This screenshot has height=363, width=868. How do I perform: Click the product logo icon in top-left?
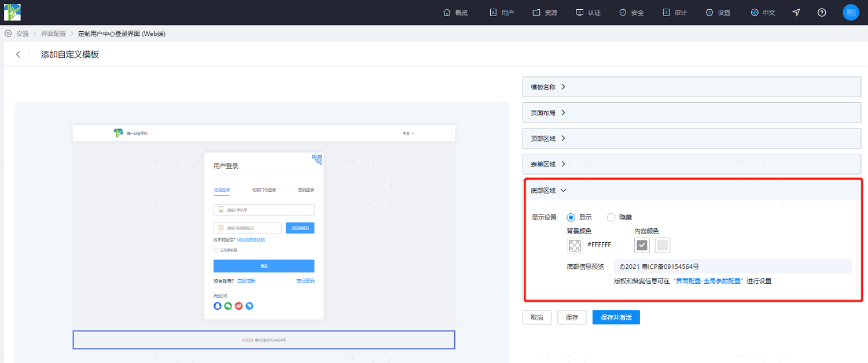coord(12,12)
